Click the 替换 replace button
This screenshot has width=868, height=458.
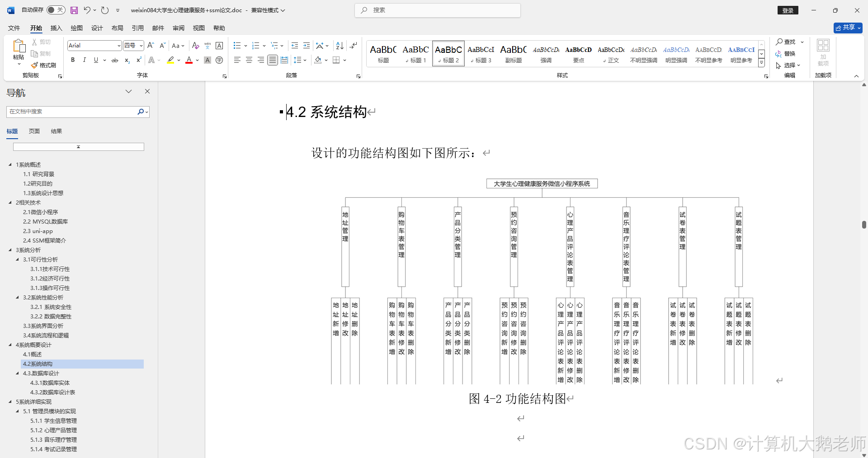click(786, 54)
